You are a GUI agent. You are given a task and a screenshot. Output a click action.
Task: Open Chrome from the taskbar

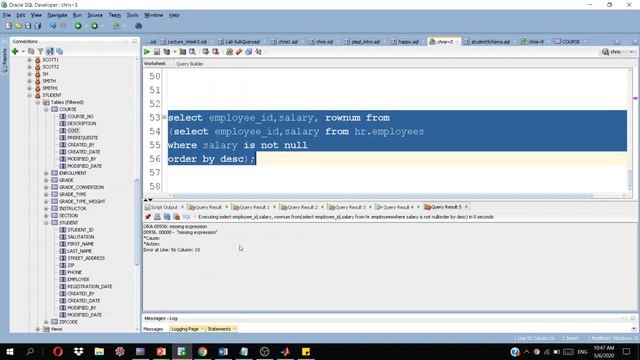[x=202, y=351]
